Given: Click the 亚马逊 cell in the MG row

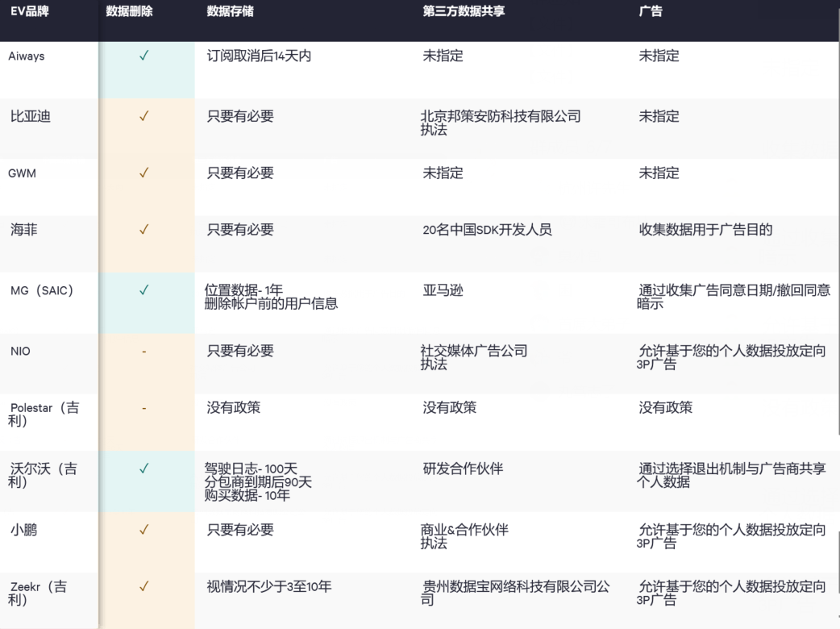Looking at the screenshot, I should (443, 290).
